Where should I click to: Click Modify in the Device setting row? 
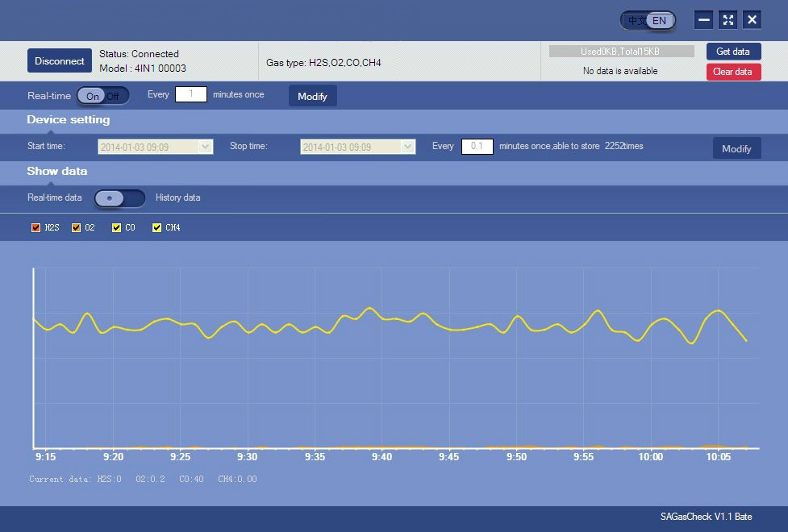[x=736, y=148]
